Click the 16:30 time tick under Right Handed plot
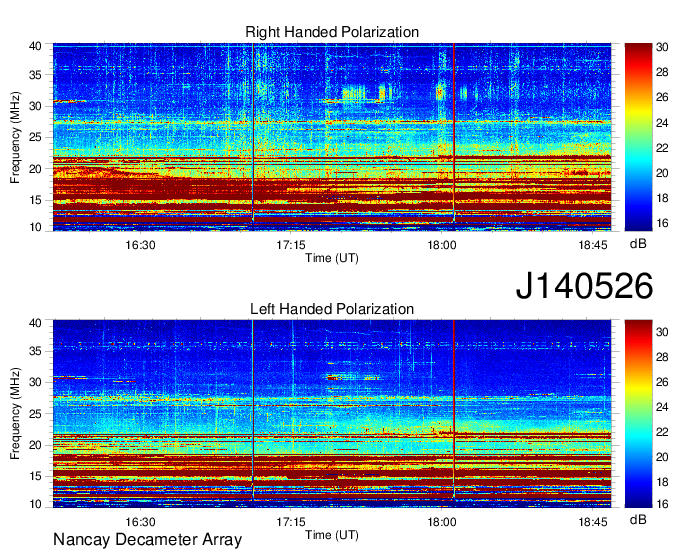The height and width of the screenshot is (552, 680). coord(140,245)
